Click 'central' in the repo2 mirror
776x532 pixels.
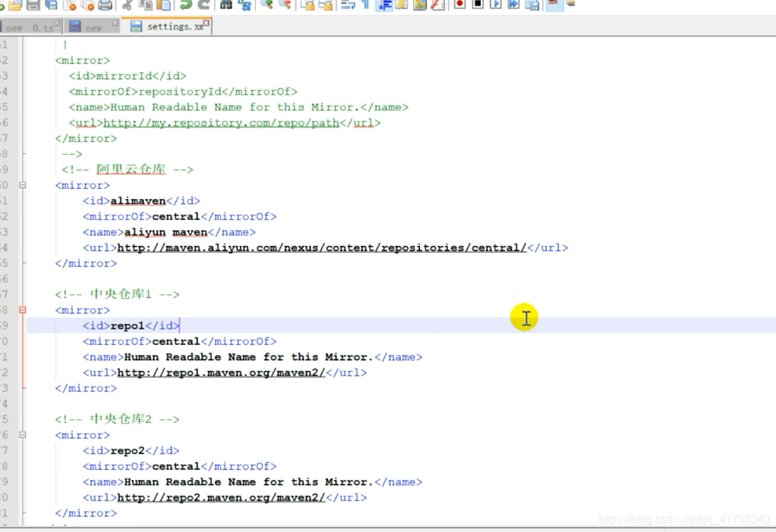(176, 466)
